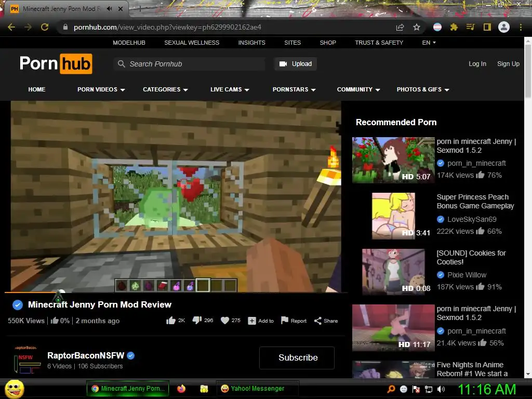Viewport: 532px width, 399px height.
Task: Go to INSIGHTS in the top bar
Action: pos(252,43)
